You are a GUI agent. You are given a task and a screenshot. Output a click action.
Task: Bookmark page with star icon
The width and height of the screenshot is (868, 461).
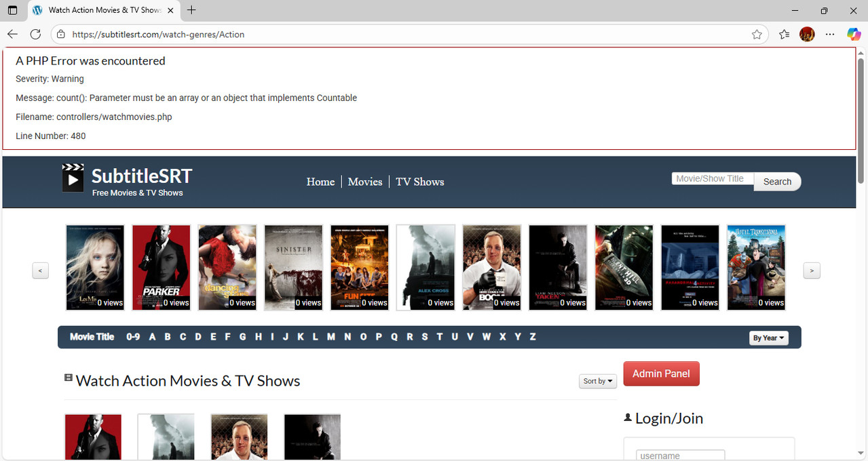(757, 35)
